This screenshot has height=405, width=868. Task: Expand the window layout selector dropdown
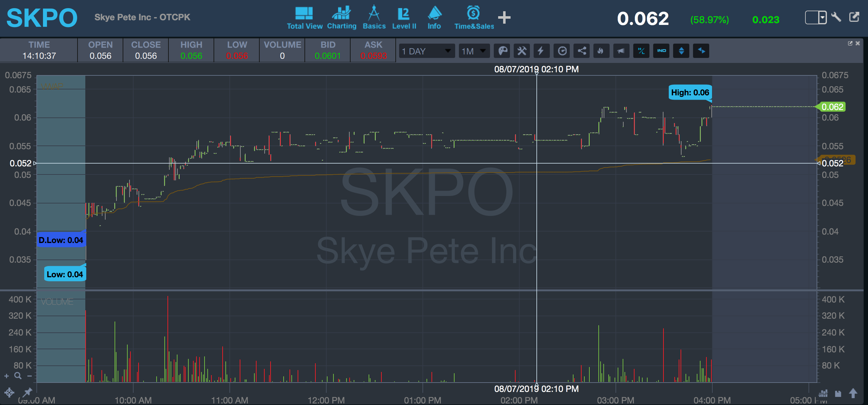(823, 17)
